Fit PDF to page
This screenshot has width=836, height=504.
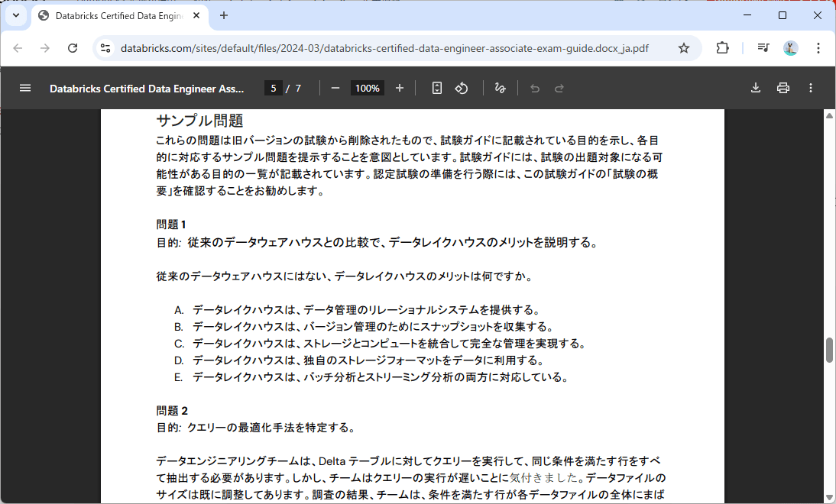point(436,88)
